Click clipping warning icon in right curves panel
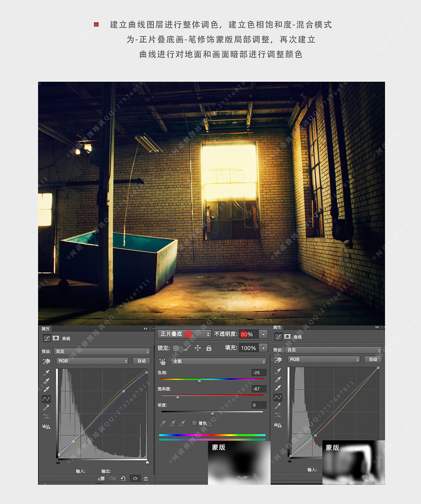Viewport: 421px width, 504px height. coord(278,425)
